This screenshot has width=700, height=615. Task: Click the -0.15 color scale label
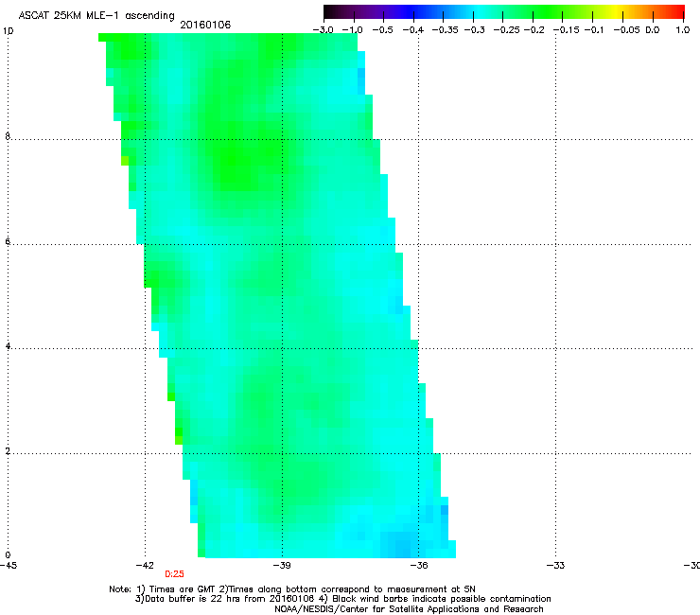click(566, 30)
